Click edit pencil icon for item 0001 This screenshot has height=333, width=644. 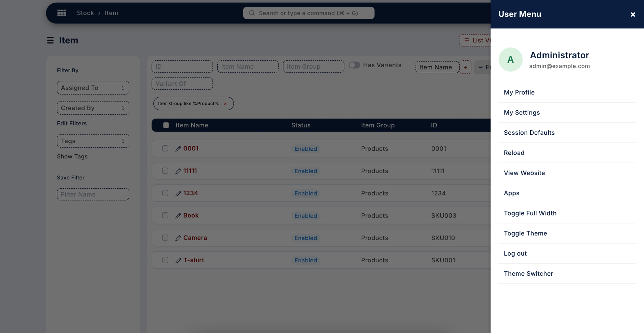tap(178, 149)
